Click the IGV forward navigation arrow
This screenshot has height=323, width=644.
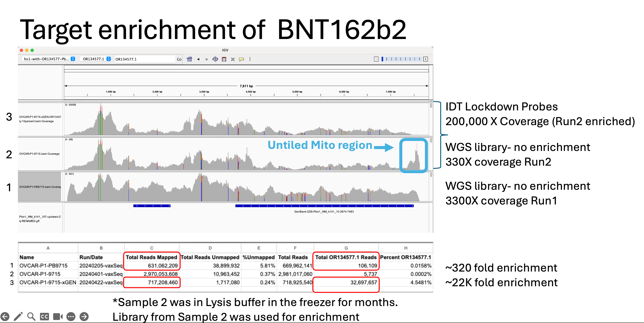coord(206,59)
